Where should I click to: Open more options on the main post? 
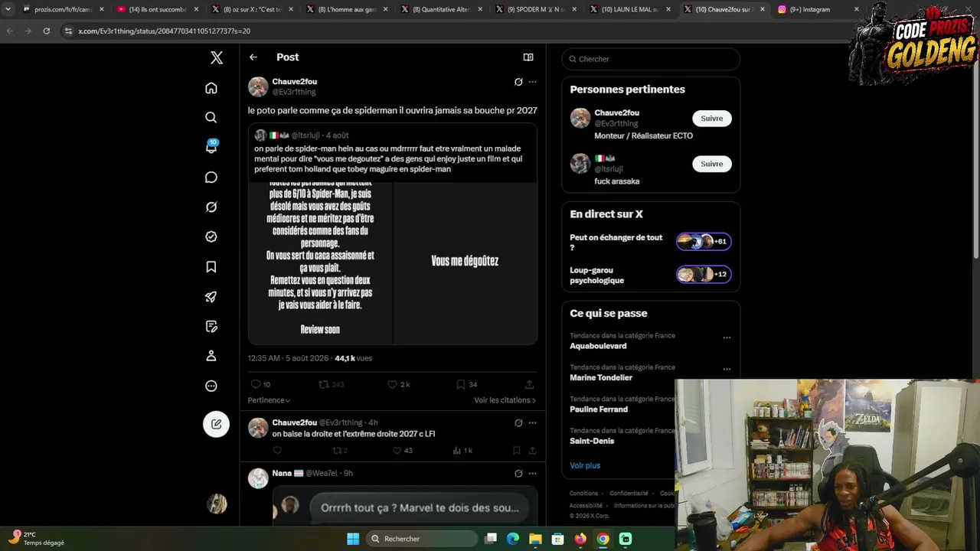(533, 82)
